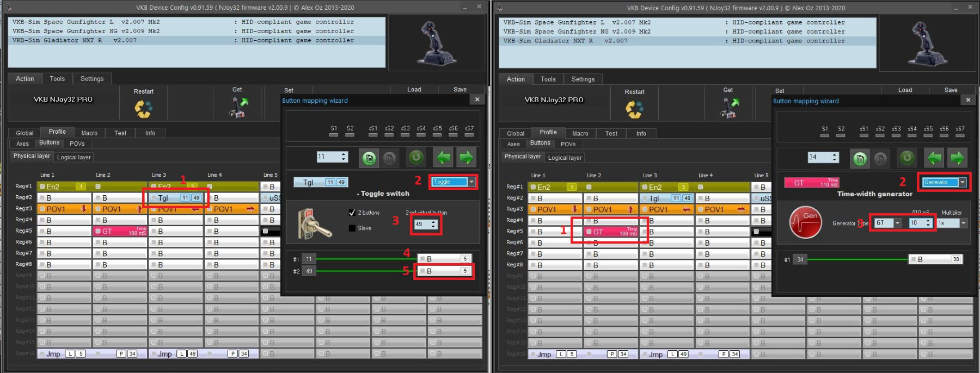This screenshot has height=373, width=980.
Task: Click the POV1 right-arrow cell in left window
Action: pos(231,209)
